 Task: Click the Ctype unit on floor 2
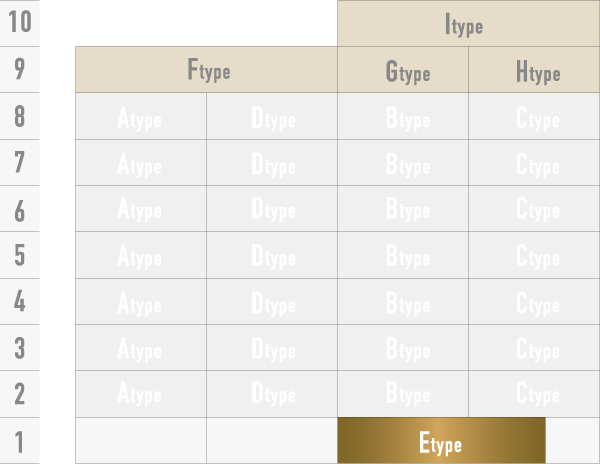(x=534, y=394)
